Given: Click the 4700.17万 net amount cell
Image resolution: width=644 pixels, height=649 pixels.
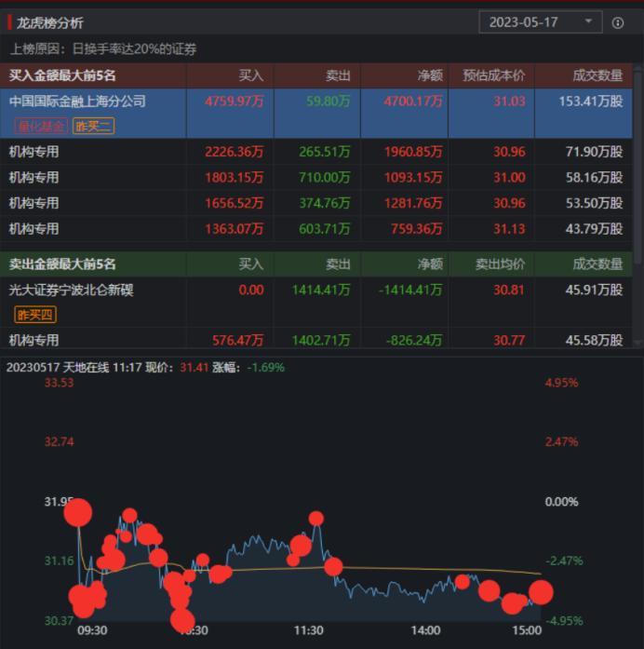Looking at the screenshot, I should 413,101.
